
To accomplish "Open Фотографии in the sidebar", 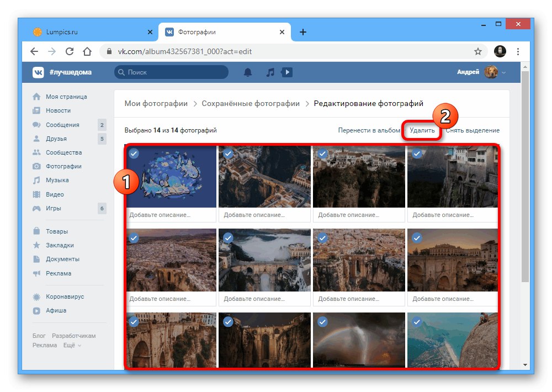I will [x=63, y=166].
